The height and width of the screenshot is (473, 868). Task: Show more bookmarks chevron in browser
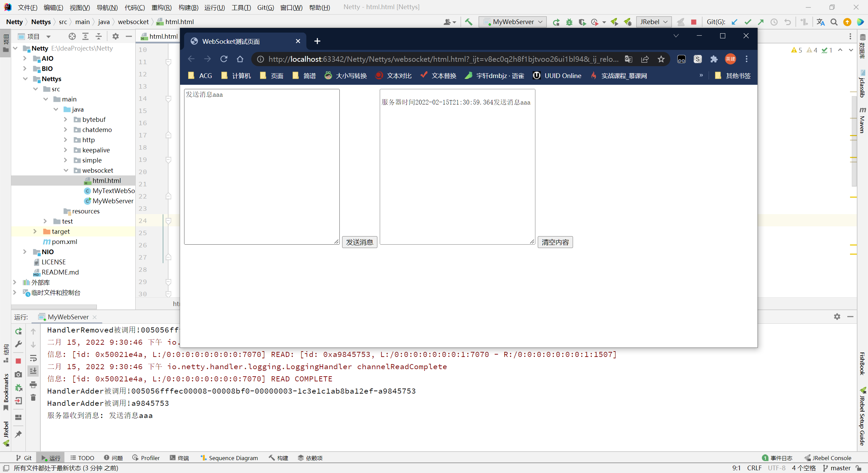[x=701, y=75]
